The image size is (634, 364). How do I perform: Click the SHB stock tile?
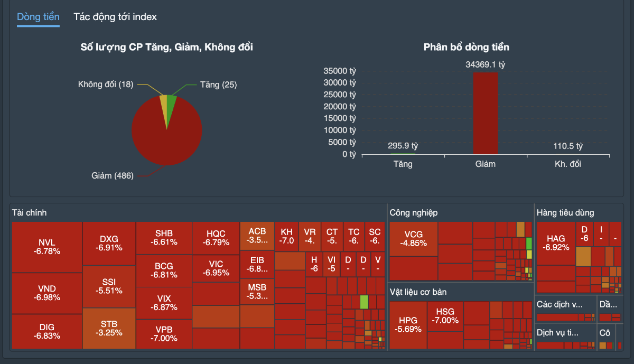pos(164,238)
